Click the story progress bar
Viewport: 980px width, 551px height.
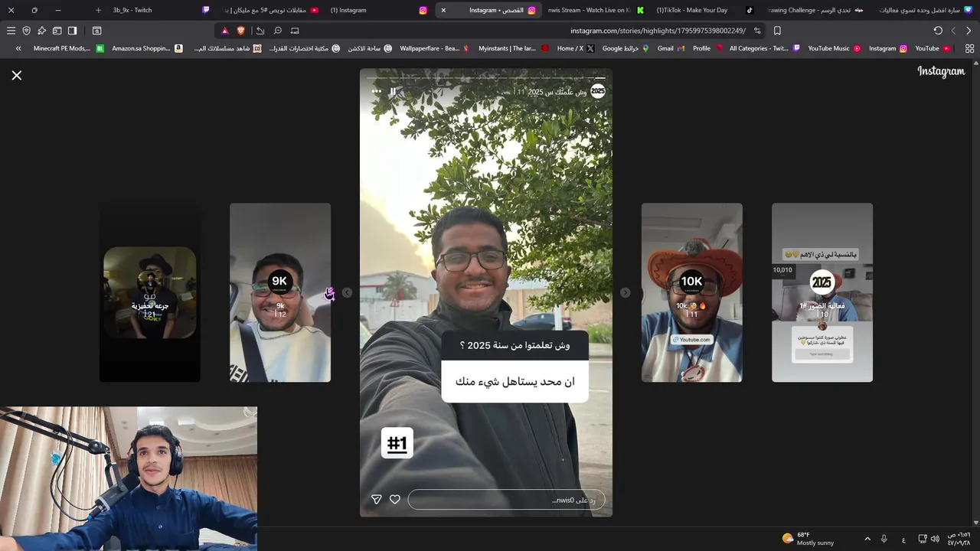(x=485, y=77)
